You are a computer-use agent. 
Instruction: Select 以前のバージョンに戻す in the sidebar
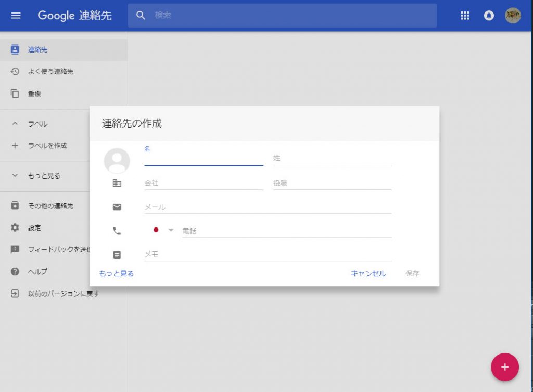tap(64, 294)
